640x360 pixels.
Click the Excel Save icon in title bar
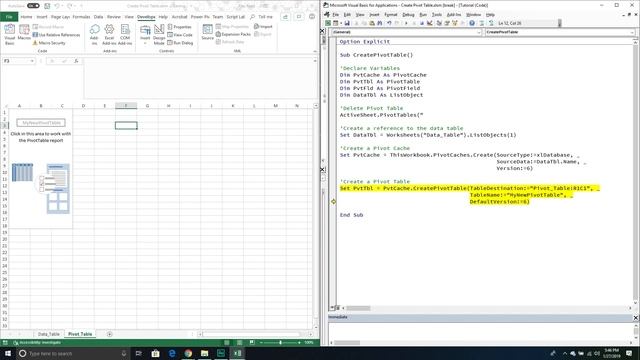[47, 6]
